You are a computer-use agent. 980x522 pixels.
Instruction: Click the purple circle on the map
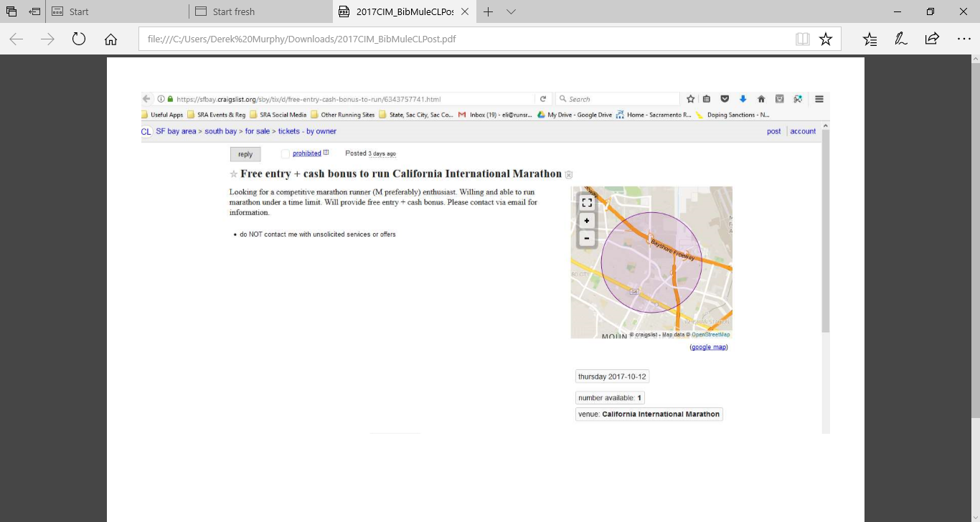pyautogui.click(x=651, y=262)
